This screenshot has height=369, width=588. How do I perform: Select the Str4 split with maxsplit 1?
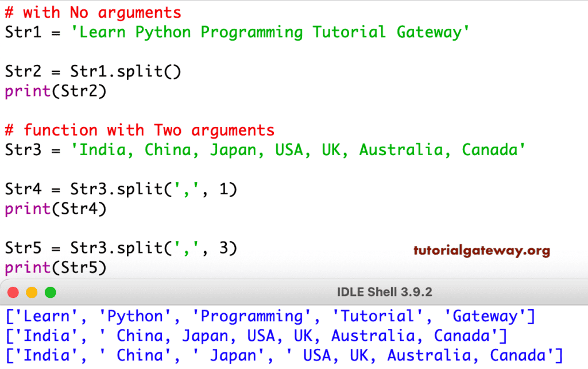point(121,189)
